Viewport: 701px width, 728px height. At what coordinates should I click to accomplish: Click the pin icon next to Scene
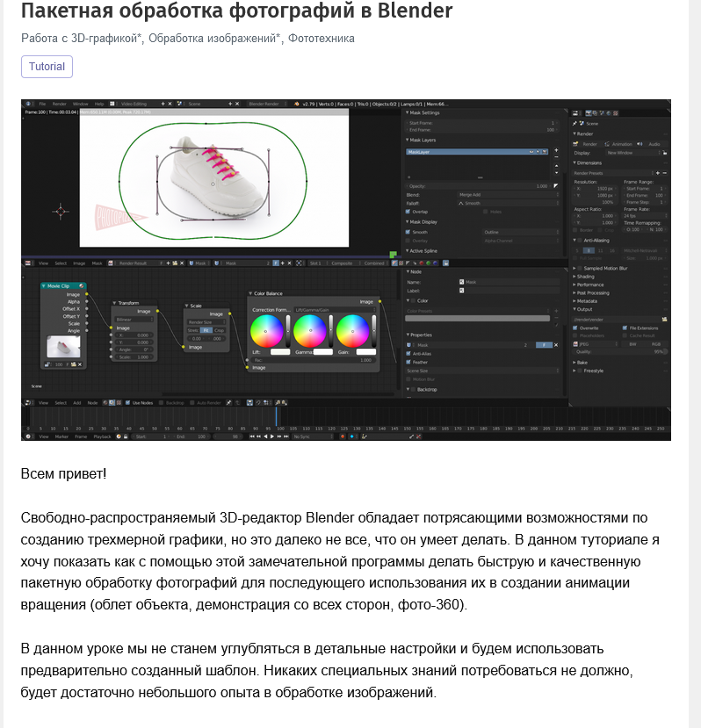[x=575, y=124]
